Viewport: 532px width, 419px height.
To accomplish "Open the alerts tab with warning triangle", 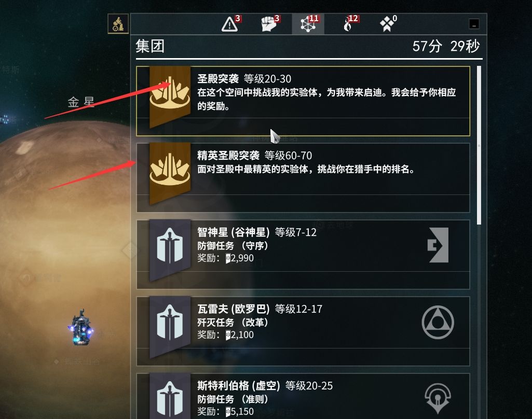I will pyautogui.click(x=231, y=24).
